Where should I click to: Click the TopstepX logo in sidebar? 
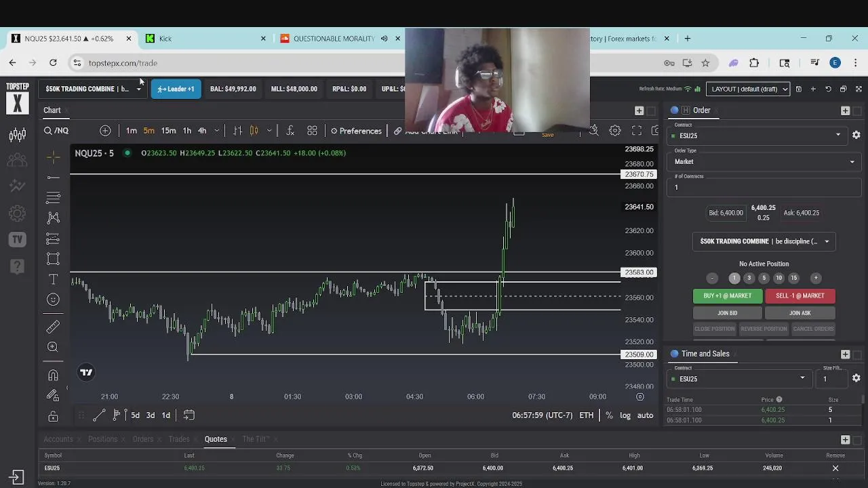17,98
